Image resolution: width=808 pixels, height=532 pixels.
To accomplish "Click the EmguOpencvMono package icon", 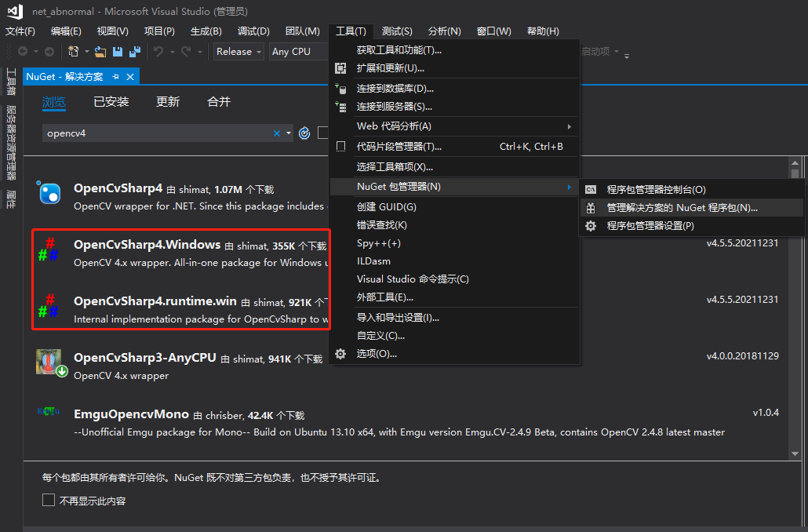I will pos(49,411).
